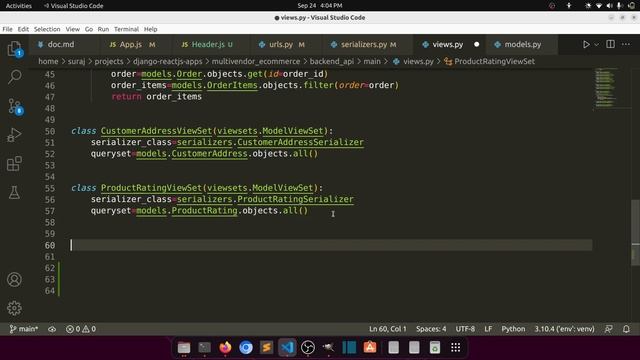
Task: Switch to the models.py tab
Action: pyautogui.click(x=522, y=44)
